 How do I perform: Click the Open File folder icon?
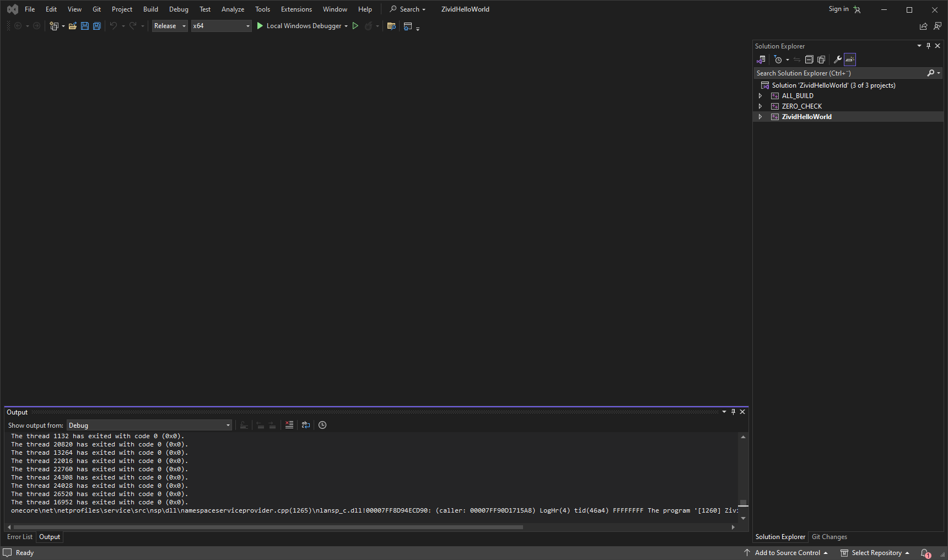coord(72,26)
